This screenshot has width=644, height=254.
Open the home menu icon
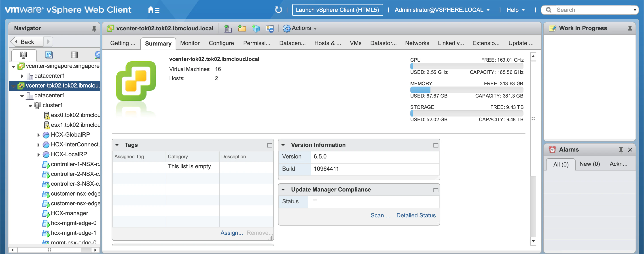(153, 10)
